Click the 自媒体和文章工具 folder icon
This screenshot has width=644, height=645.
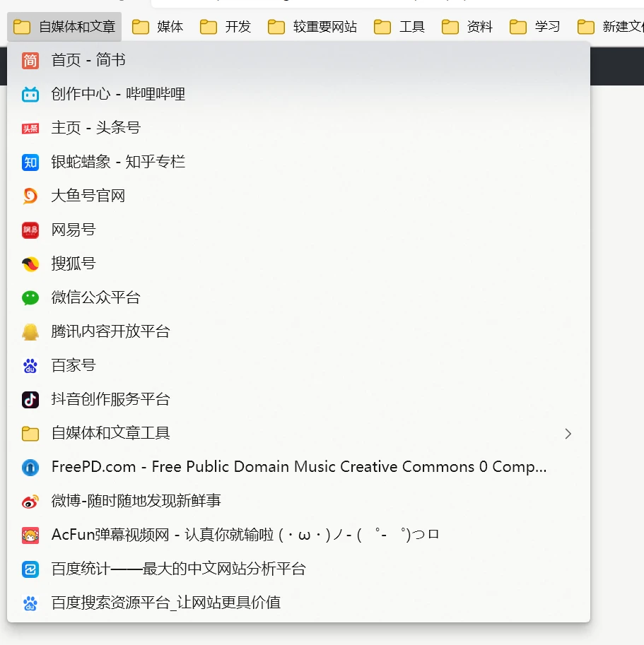[30, 434]
